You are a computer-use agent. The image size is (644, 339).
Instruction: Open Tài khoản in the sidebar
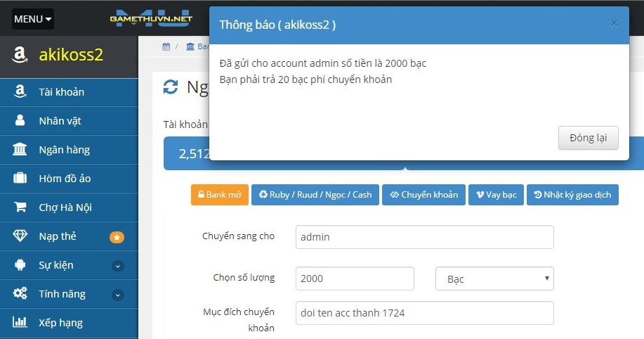[62, 92]
